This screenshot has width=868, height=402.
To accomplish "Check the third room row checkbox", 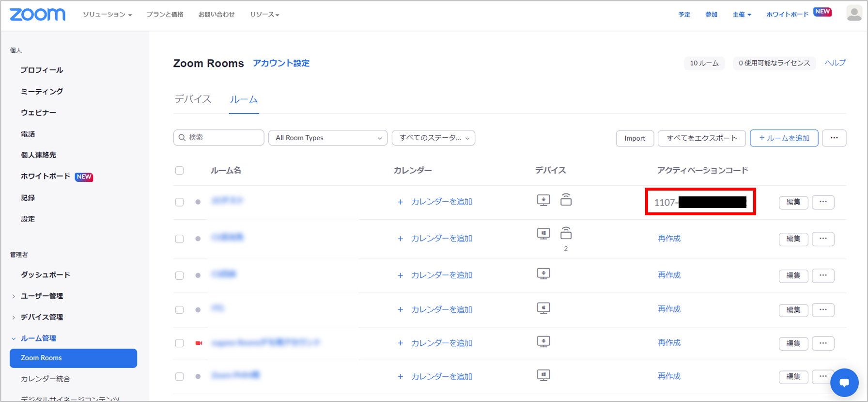I will 179,275.
